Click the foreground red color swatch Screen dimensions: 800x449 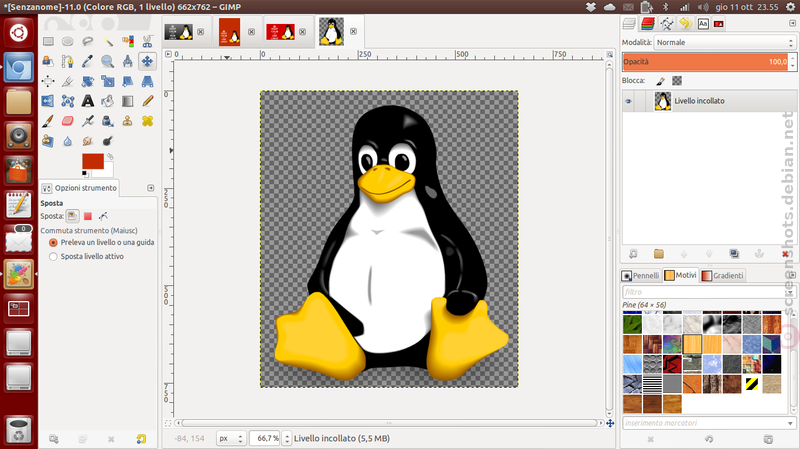point(93,161)
